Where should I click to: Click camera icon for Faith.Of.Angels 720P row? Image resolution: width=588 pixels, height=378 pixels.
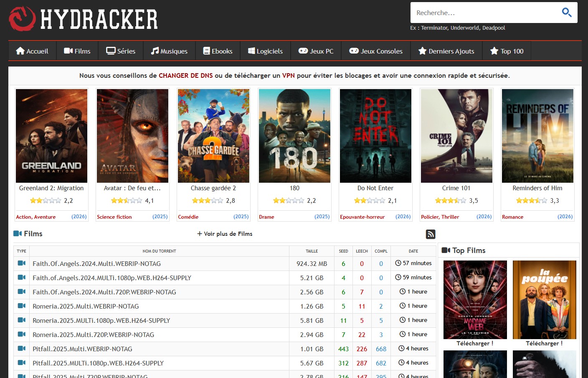[22, 292]
